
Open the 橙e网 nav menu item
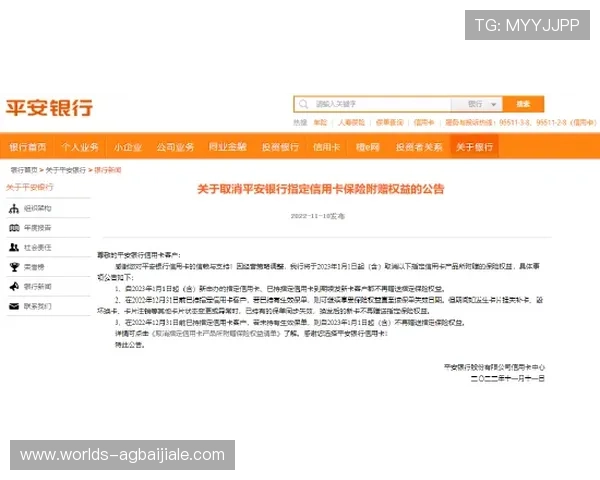click(x=368, y=147)
